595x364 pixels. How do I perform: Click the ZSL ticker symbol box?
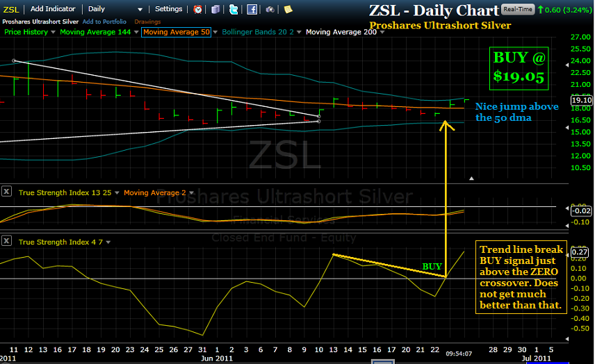click(x=11, y=10)
